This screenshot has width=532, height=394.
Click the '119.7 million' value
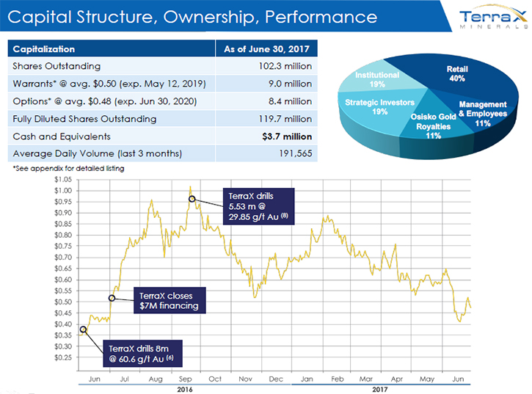(285, 119)
